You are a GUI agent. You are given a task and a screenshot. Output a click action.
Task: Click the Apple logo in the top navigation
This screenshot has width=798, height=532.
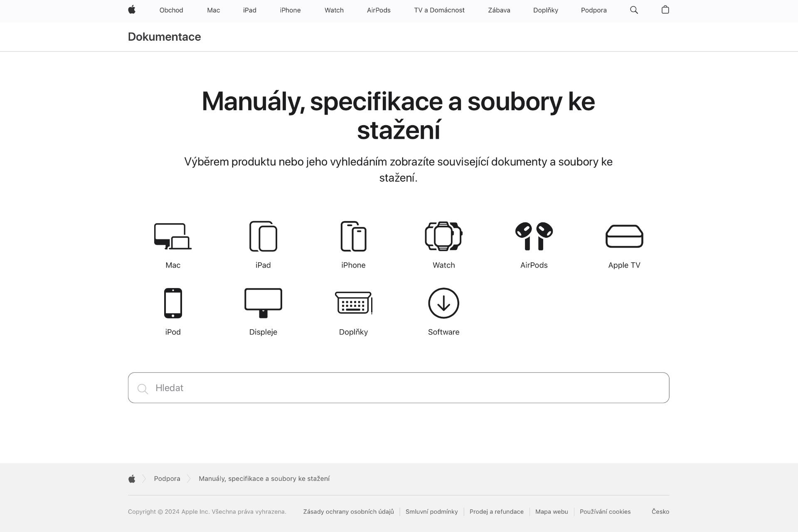132,10
